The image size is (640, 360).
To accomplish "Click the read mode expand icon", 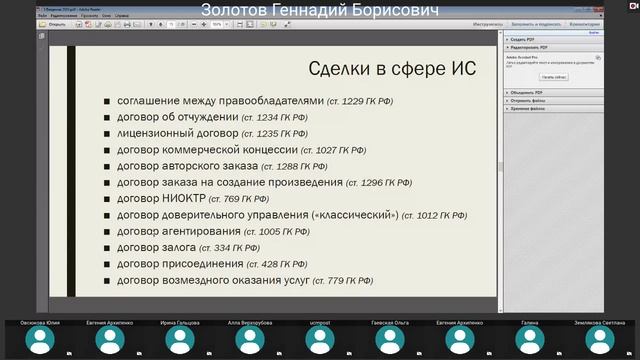I will (x=287, y=24).
